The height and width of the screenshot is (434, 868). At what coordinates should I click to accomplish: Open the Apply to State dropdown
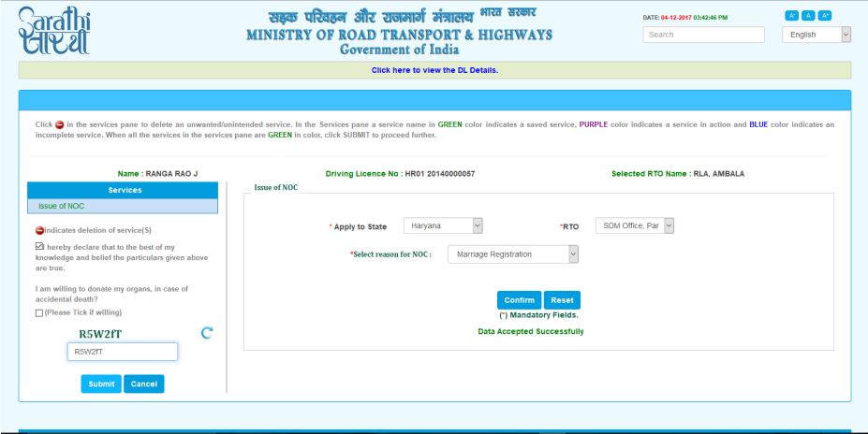point(443,225)
